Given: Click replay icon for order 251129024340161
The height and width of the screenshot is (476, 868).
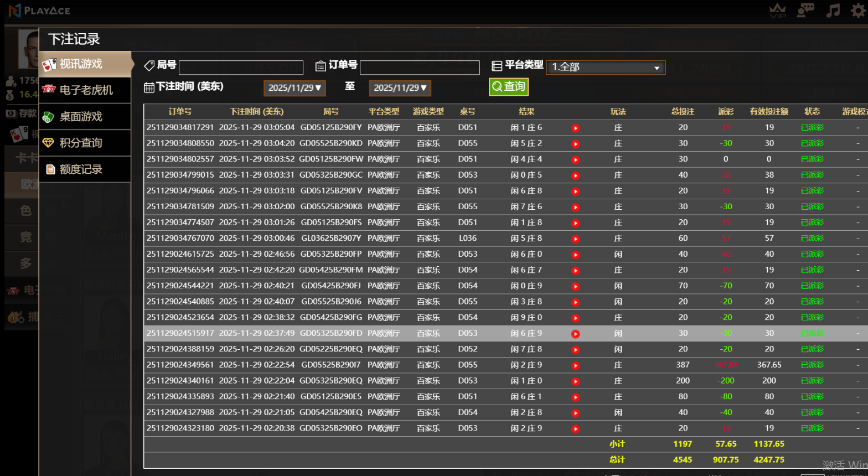Looking at the screenshot, I should pos(576,381).
